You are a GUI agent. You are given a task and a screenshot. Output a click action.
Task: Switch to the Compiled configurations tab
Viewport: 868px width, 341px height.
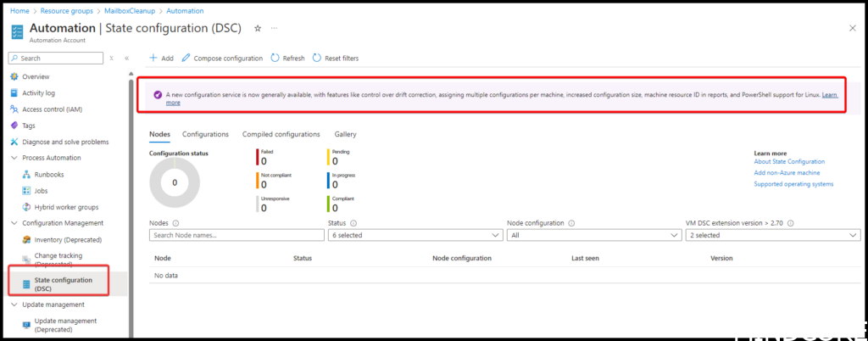coord(281,134)
